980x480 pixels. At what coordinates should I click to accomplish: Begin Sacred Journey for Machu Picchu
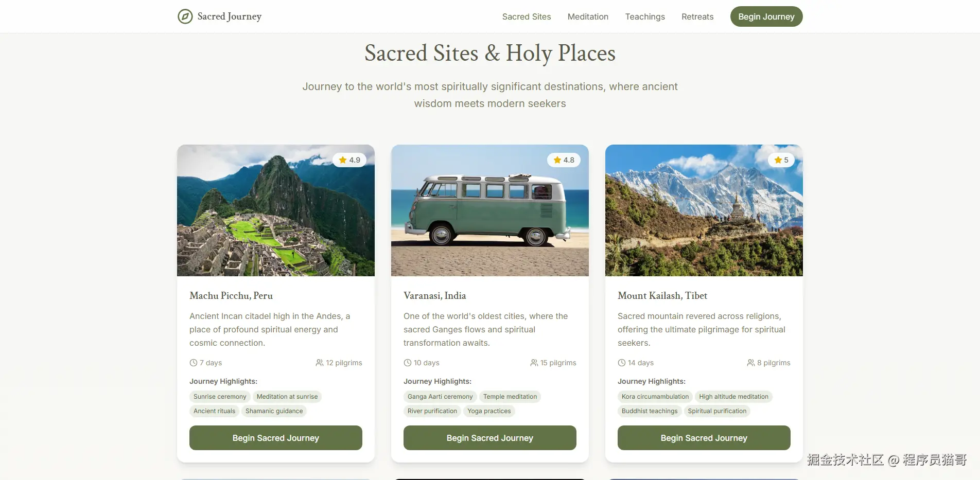pos(276,438)
